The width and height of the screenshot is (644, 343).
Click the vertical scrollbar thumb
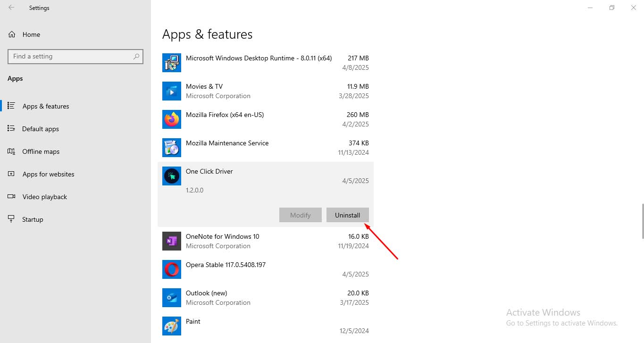642,221
